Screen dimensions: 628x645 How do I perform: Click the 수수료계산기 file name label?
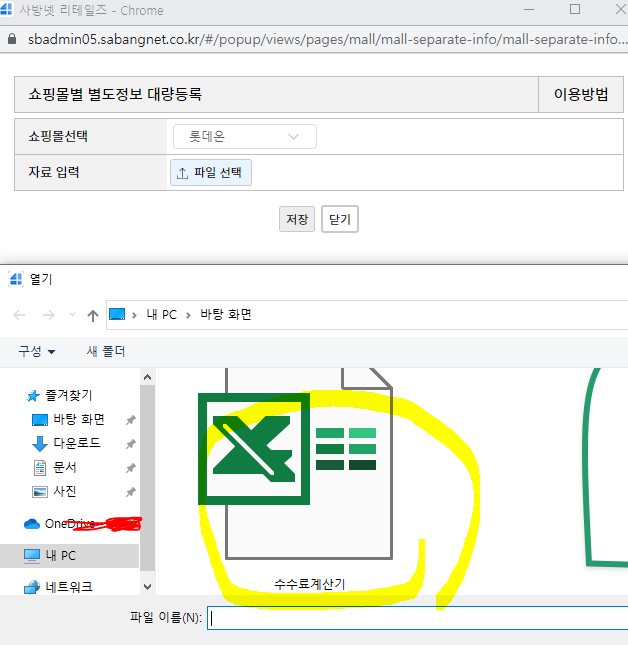point(310,584)
